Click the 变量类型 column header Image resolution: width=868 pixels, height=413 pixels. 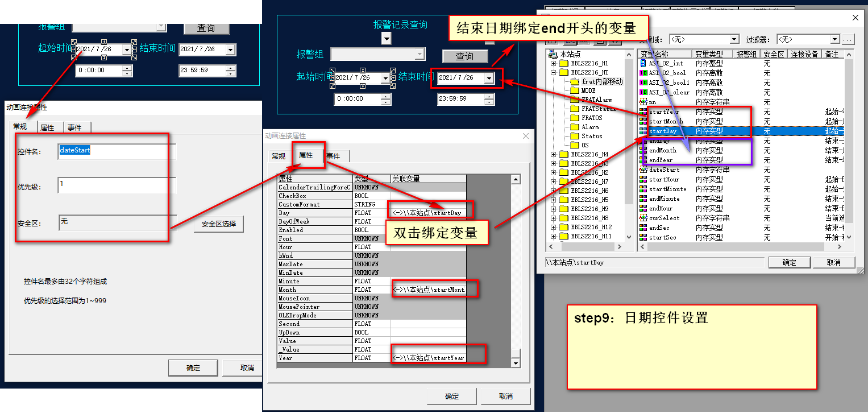click(x=713, y=54)
